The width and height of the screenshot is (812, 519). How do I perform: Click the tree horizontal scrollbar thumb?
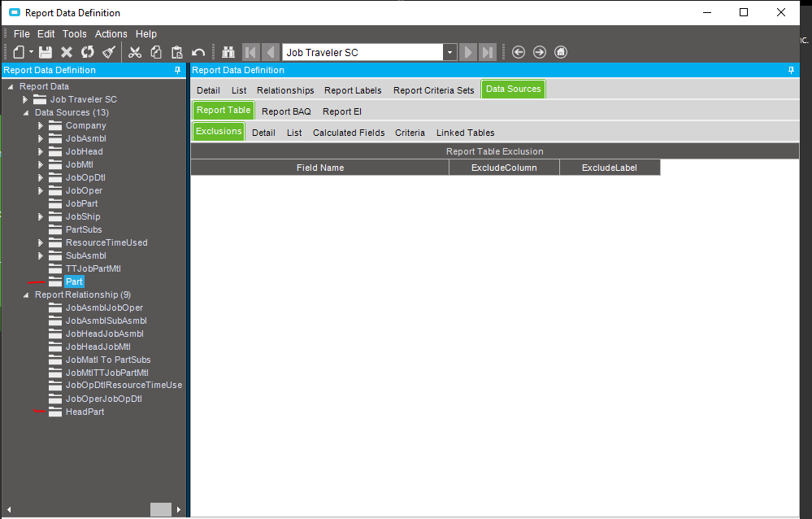pyautogui.click(x=161, y=510)
